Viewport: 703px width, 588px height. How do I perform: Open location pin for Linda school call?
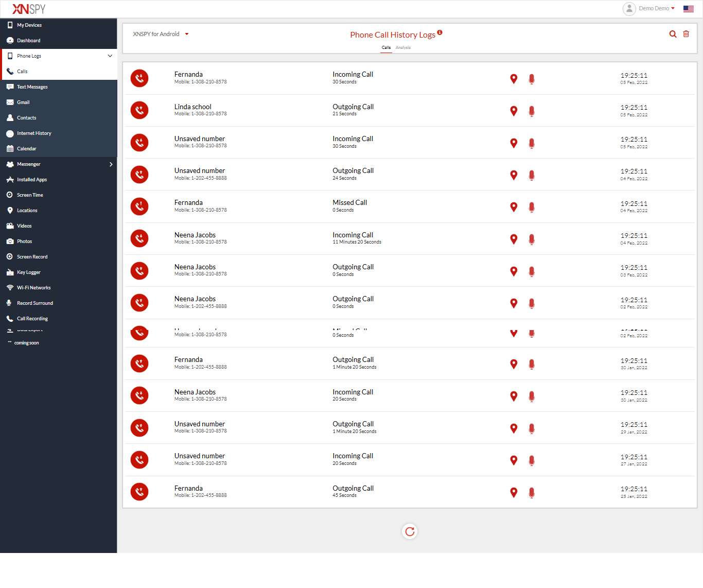pyautogui.click(x=514, y=111)
